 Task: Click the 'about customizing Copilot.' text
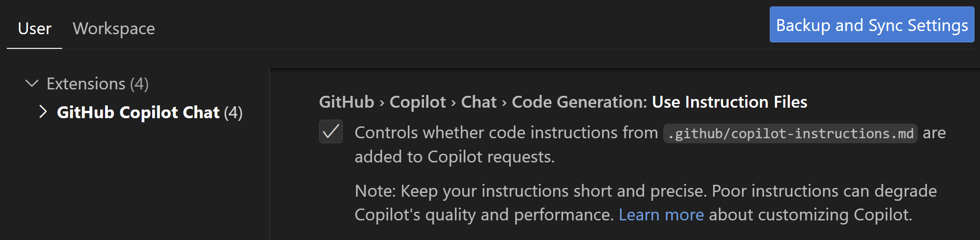pyautogui.click(x=810, y=214)
